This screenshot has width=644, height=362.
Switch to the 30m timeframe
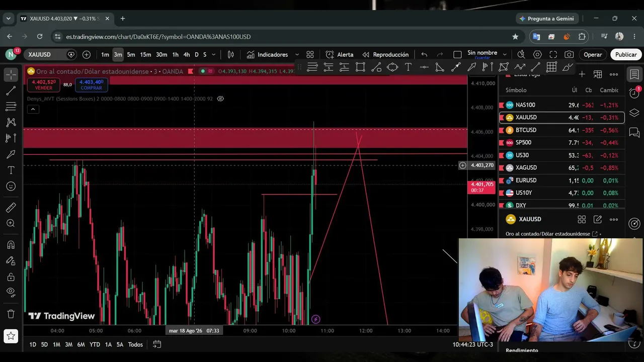pyautogui.click(x=162, y=54)
